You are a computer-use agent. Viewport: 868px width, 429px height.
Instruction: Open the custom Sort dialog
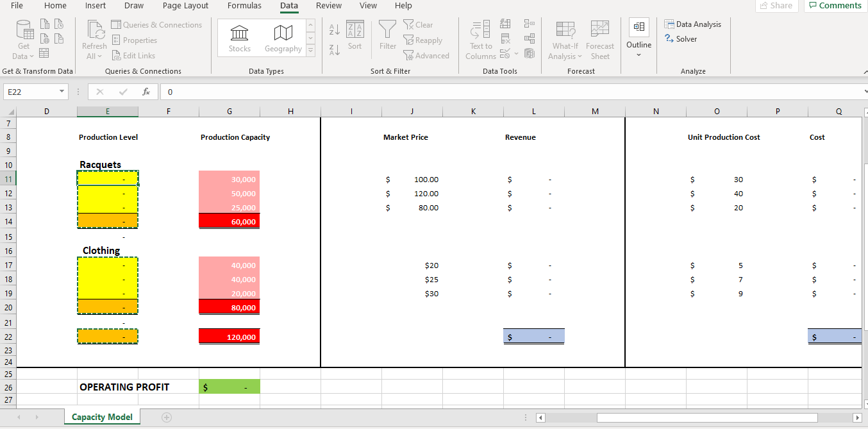[x=355, y=36]
